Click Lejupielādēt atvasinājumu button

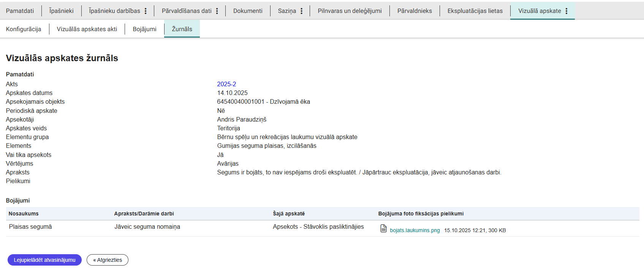(x=44, y=260)
